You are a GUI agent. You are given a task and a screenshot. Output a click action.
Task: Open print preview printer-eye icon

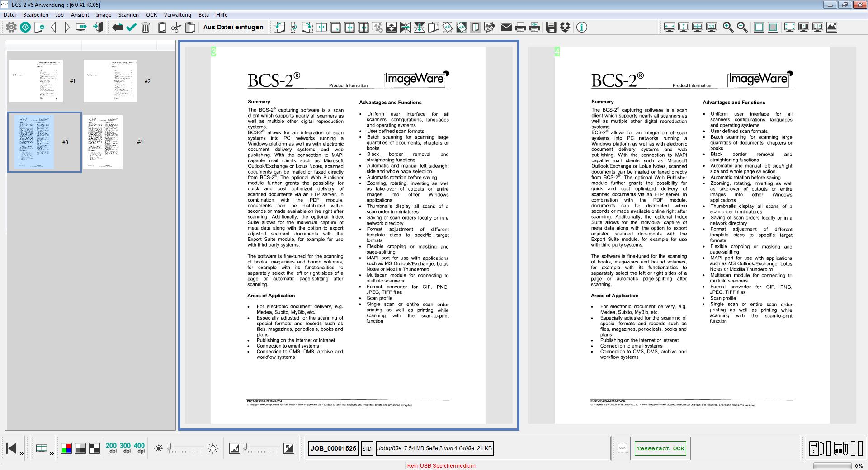tap(534, 27)
